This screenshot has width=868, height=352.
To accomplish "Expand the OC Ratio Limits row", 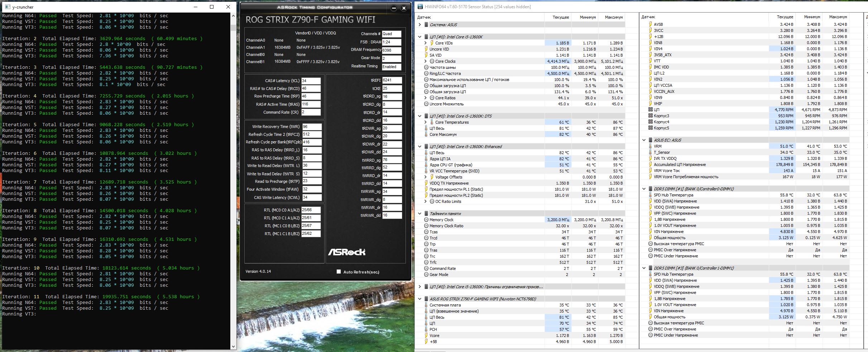I will pyautogui.click(x=426, y=201).
